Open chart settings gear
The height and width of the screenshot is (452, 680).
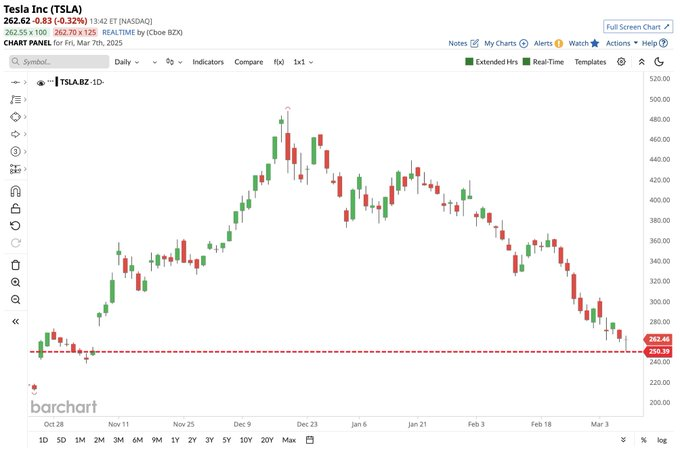click(621, 62)
